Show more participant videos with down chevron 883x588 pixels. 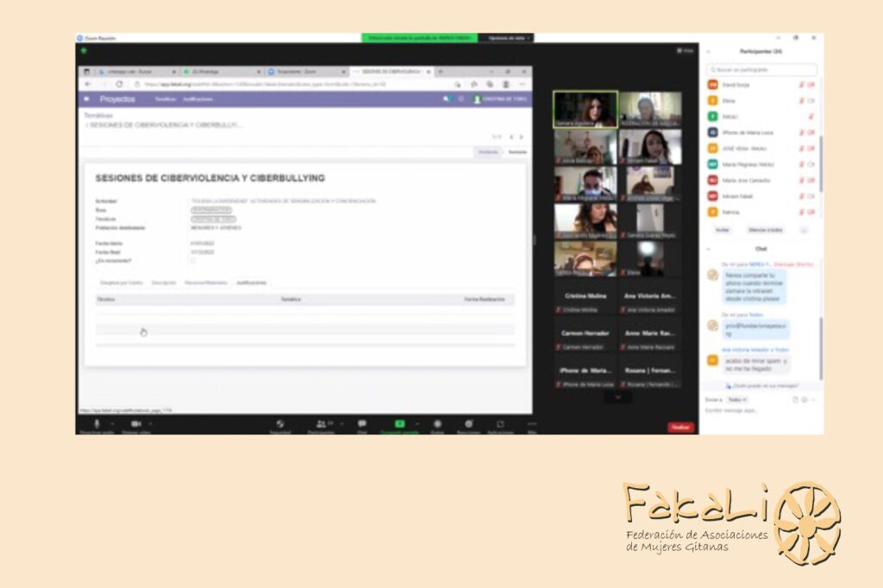tap(617, 397)
